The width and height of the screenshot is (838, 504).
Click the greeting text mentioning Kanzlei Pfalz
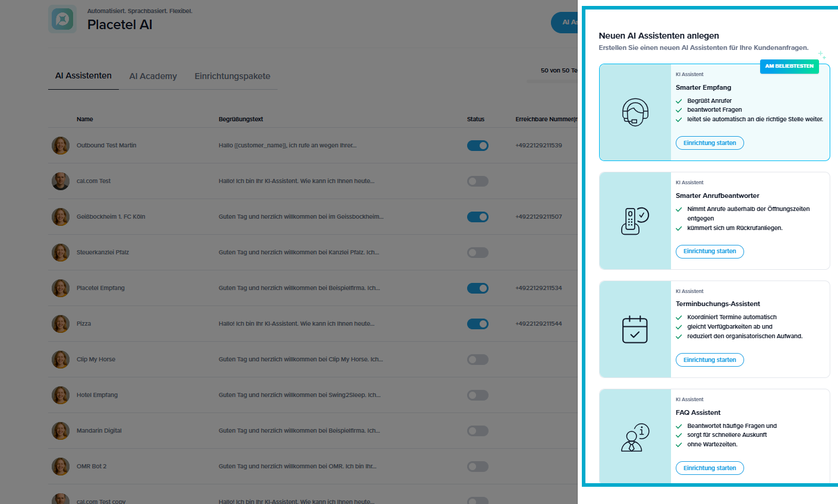click(x=299, y=253)
